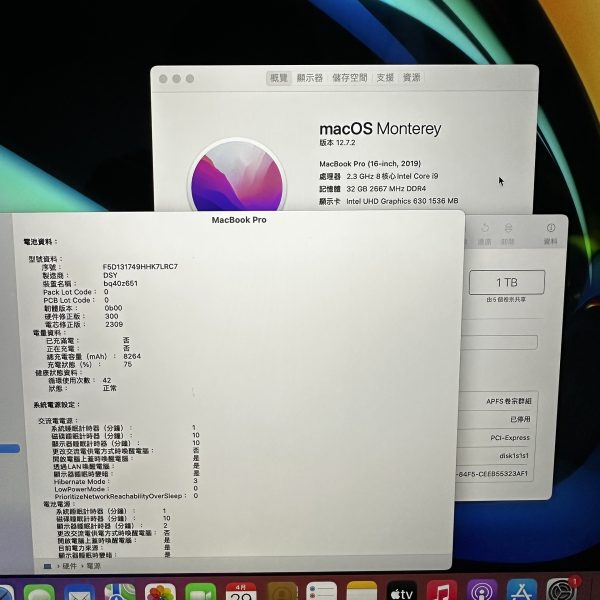Open App Store from Dock
The image size is (600, 600).
click(522, 590)
